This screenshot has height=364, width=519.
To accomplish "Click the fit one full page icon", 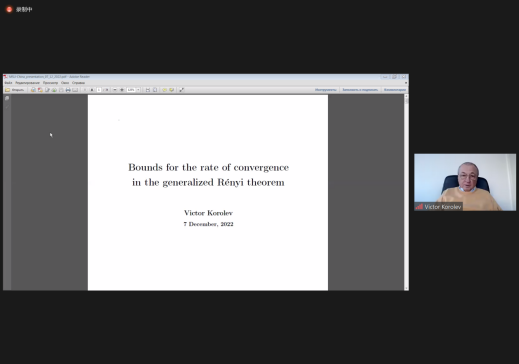I will (x=155, y=90).
